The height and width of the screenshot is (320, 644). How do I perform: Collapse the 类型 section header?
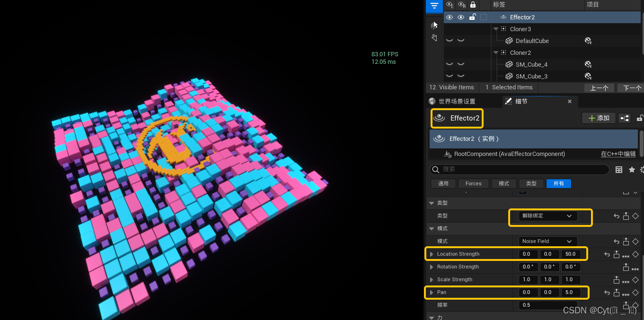coord(431,203)
